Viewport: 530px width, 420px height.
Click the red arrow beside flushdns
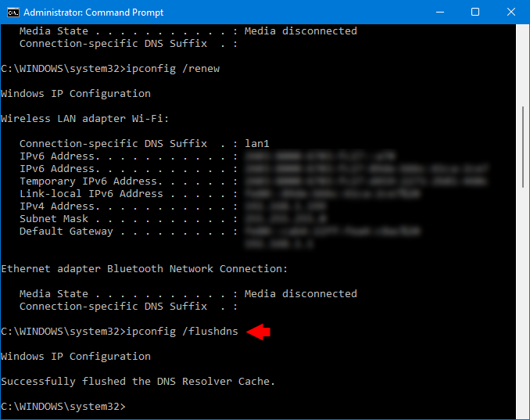[x=258, y=332]
